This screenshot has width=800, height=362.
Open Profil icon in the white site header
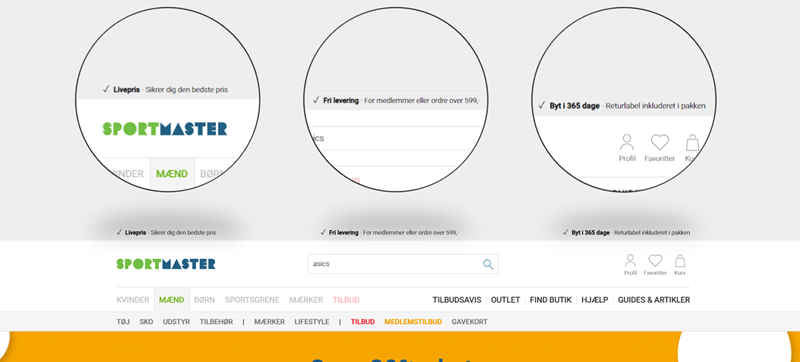pos(630,265)
